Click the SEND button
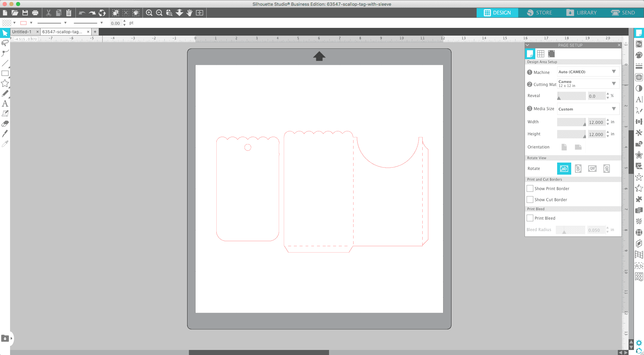Screen dimensions: 644x355 tap(623, 13)
